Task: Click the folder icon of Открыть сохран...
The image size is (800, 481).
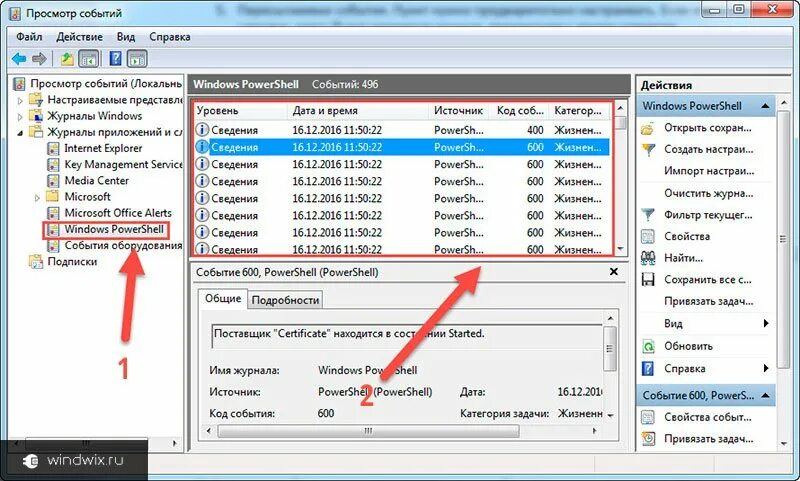Action: click(x=647, y=128)
